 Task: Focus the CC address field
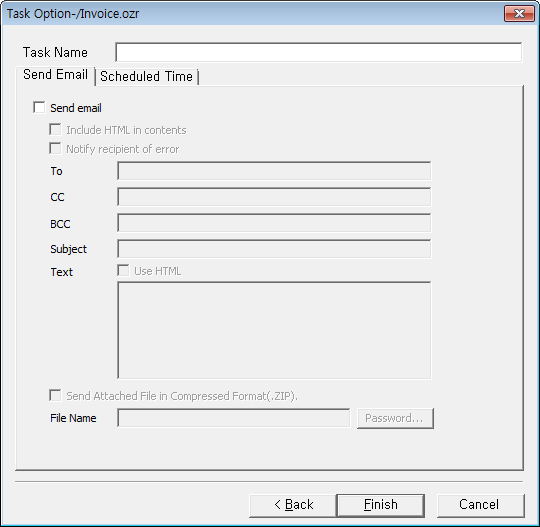click(x=274, y=197)
